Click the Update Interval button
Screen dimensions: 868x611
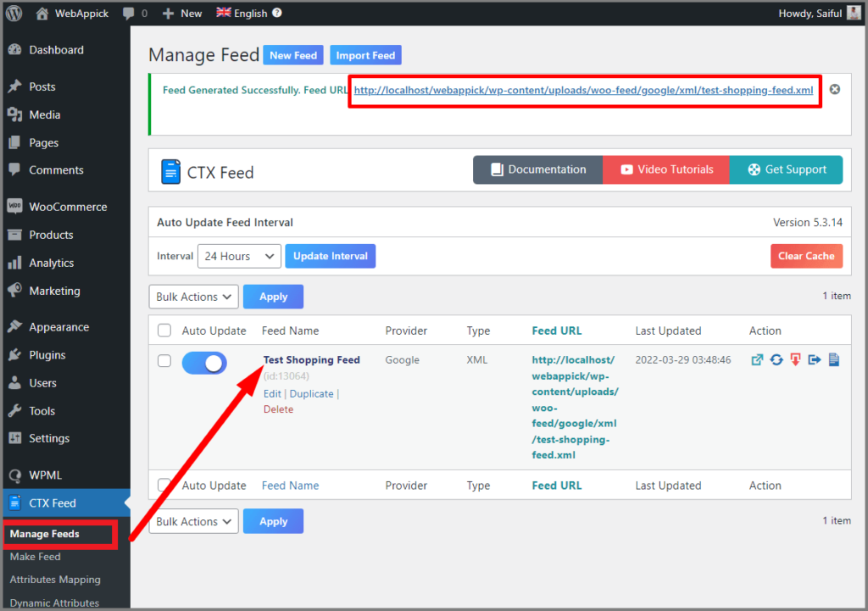[x=331, y=256]
